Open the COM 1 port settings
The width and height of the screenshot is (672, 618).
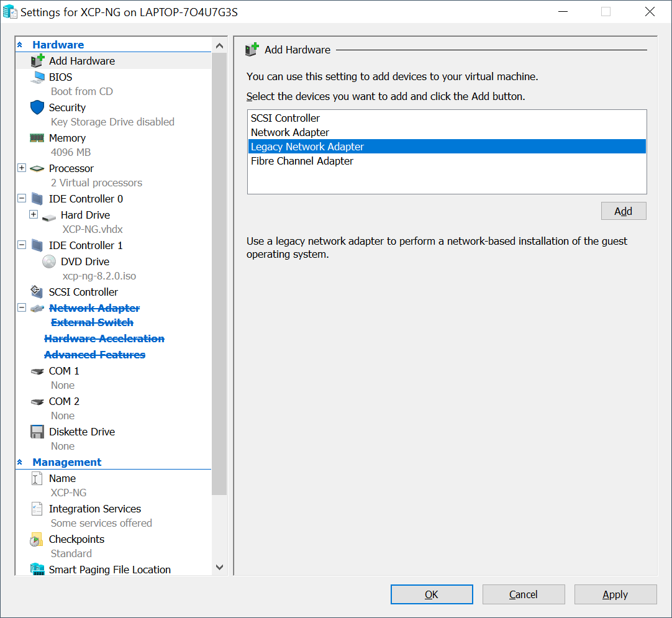tap(64, 371)
